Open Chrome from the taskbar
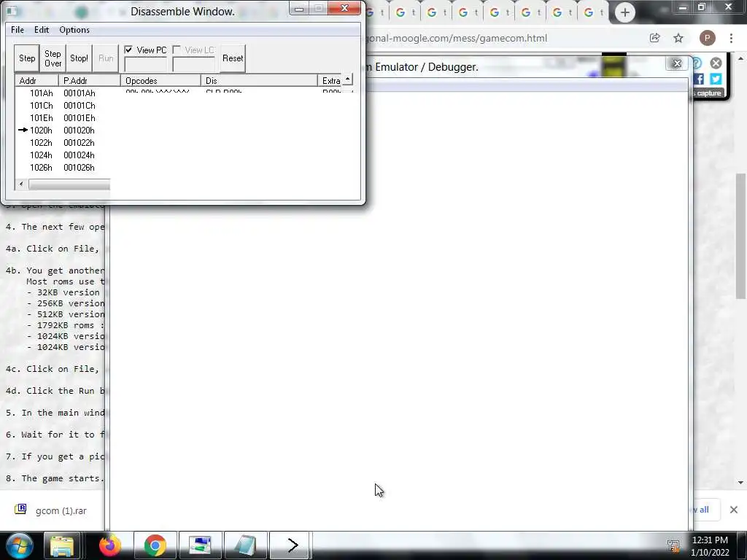The height and width of the screenshot is (560, 747). click(155, 545)
